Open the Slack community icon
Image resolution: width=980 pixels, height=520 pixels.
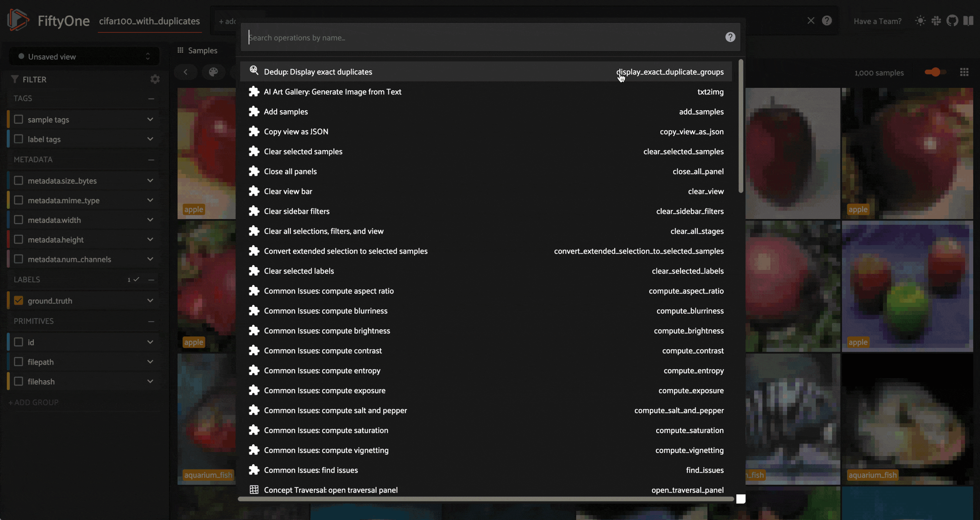(936, 21)
